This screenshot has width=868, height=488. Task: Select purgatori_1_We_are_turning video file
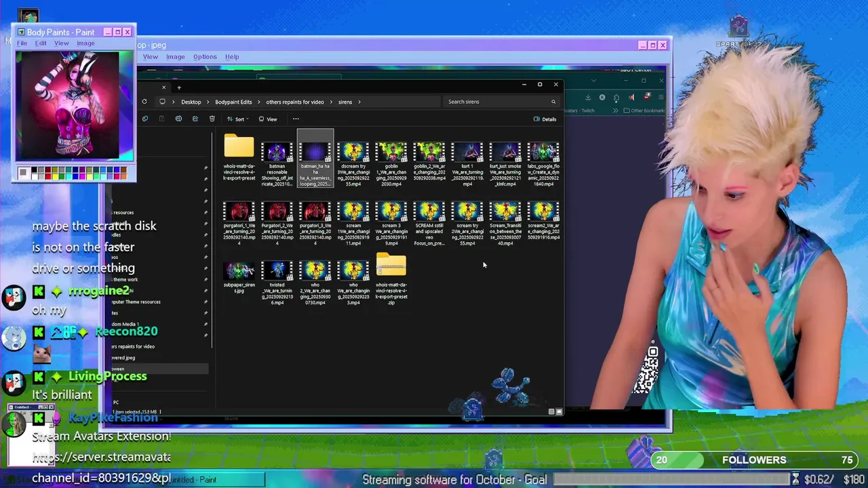pos(239,223)
